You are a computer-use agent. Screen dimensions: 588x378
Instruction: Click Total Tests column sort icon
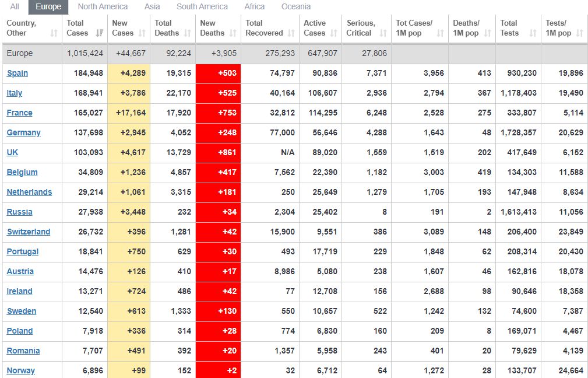[533, 33]
